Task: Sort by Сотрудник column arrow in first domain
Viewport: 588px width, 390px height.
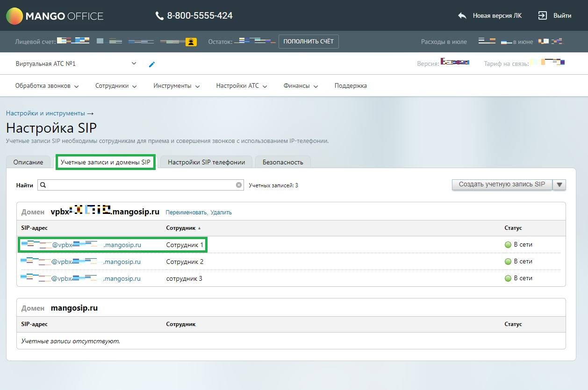Action: click(200, 228)
